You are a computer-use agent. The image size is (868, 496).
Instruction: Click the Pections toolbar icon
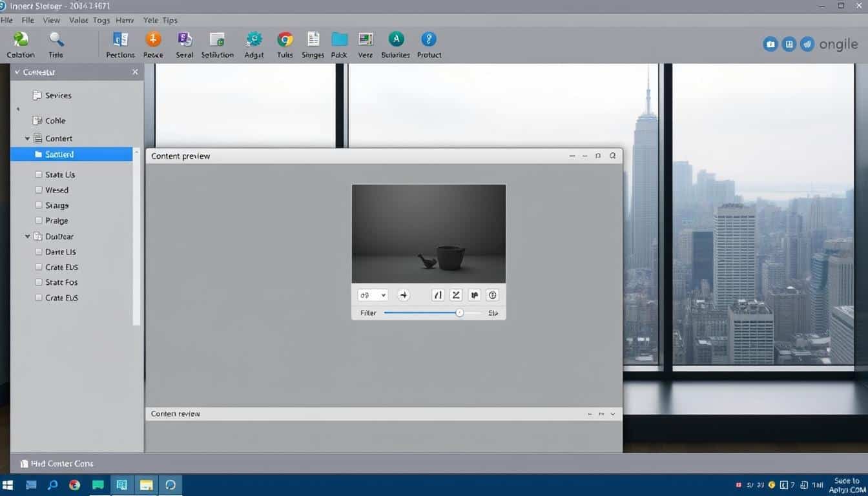click(x=120, y=40)
